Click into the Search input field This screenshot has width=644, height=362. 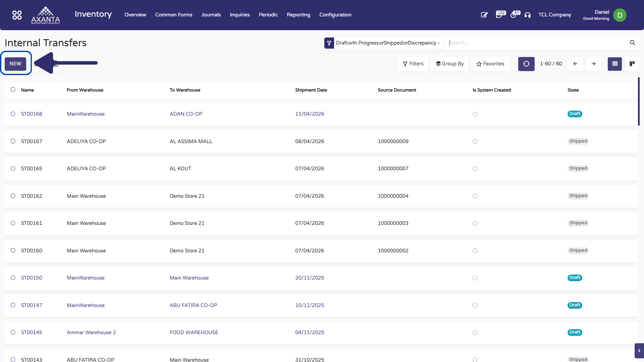537,43
